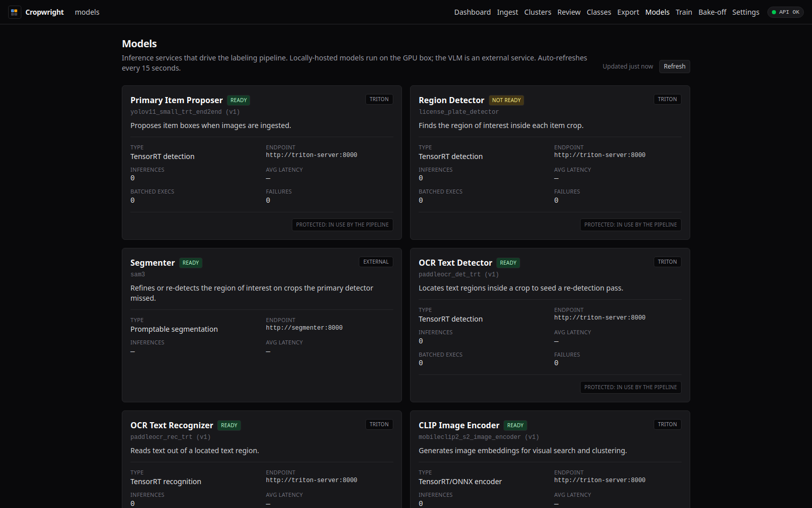Image resolution: width=812 pixels, height=508 pixels.
Task: Click the TRITON tag on OCR Text Recognizer
Action: coord(379,425)
